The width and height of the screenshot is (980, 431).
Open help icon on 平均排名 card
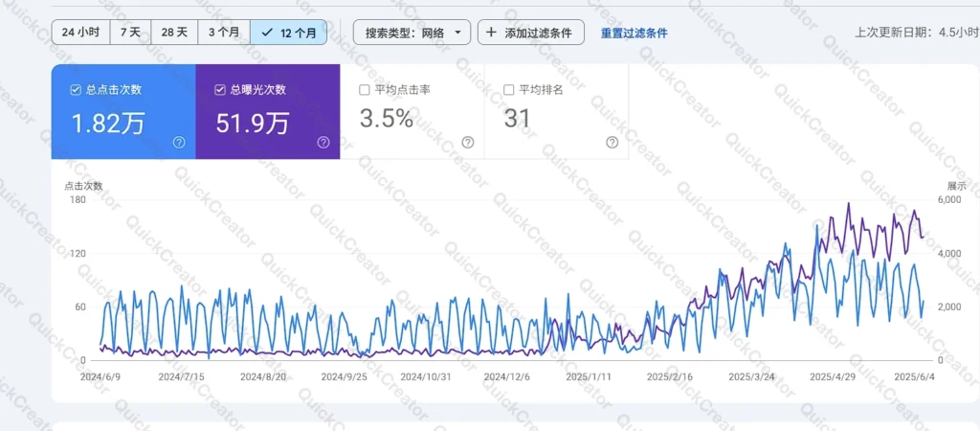point(612,143)
